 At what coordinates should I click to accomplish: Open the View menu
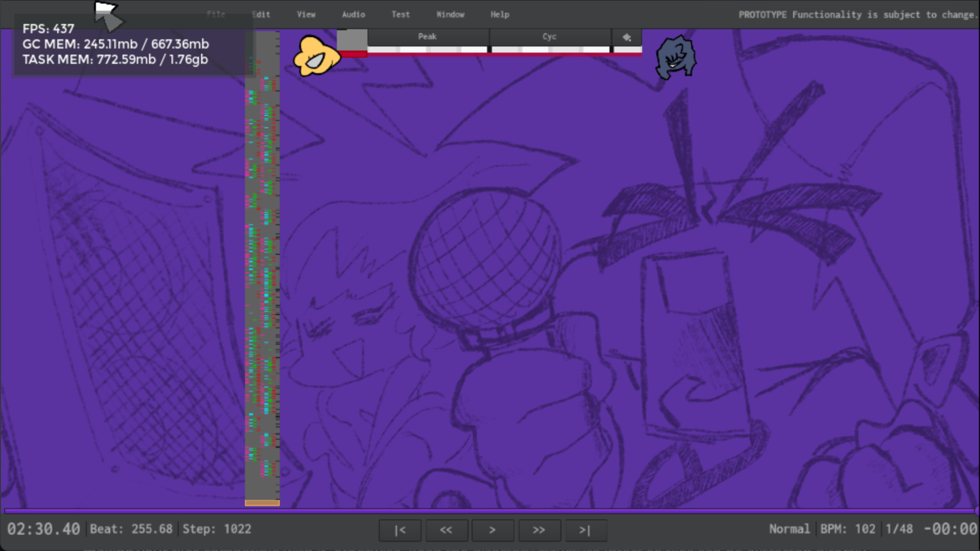(306, 14)
